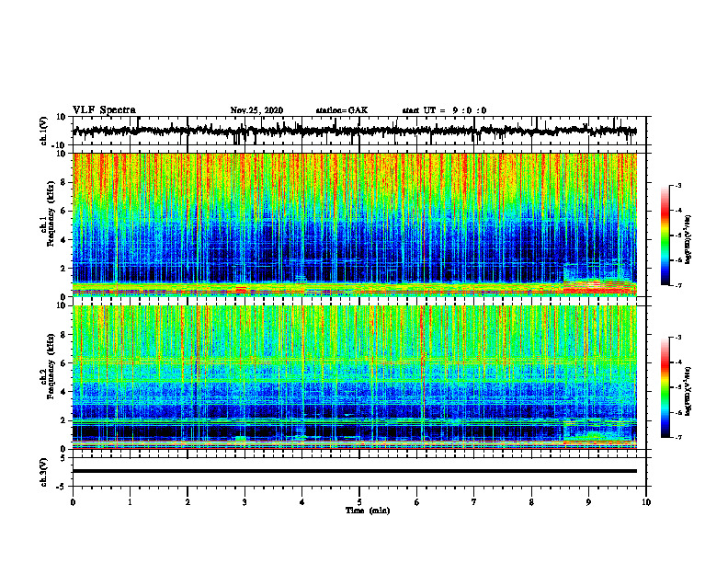Click the ch.3 flat black voltage trace
This screenshot has width=728, height=563.
coord(355,471)
